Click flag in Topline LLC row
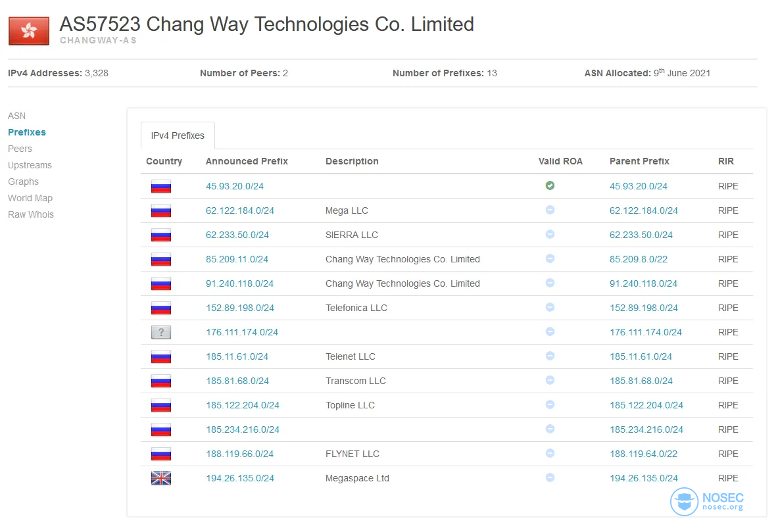 [160, 405]
